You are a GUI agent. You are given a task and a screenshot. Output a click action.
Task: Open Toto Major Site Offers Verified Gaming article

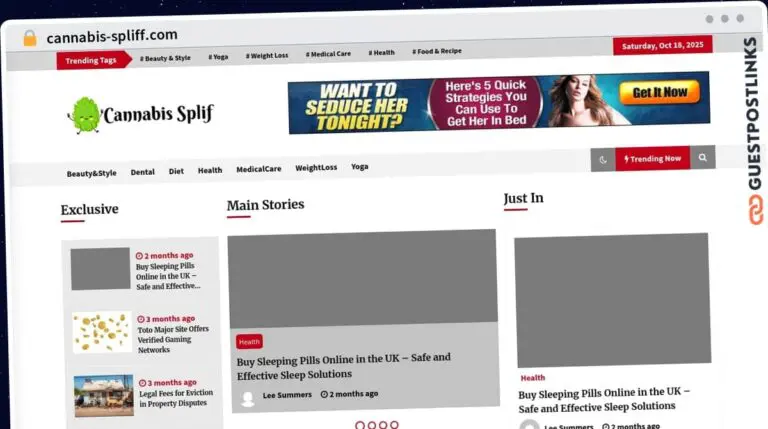(x=173, y=339)
